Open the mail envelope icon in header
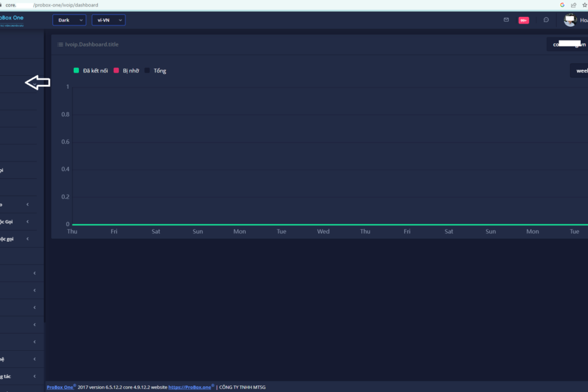This screenshot has height=392, width=588. click(x=506, y=20)
